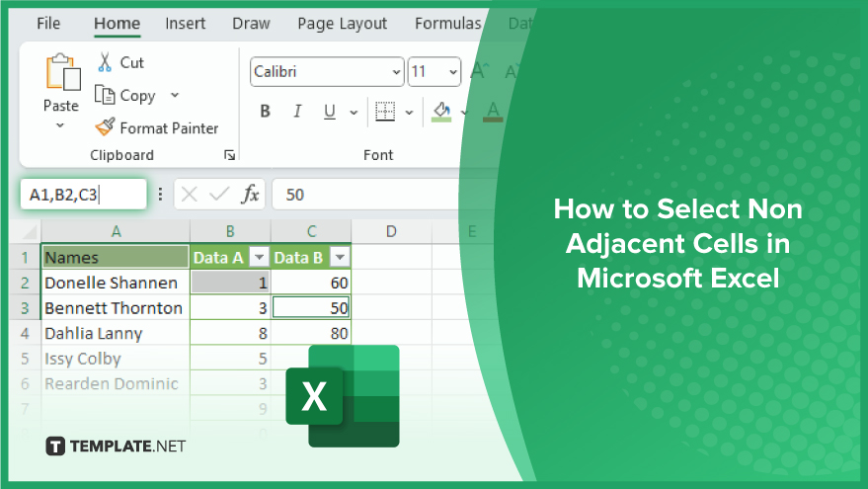868x489 pixels.
Task: Open the File tab
Action: 48,24
